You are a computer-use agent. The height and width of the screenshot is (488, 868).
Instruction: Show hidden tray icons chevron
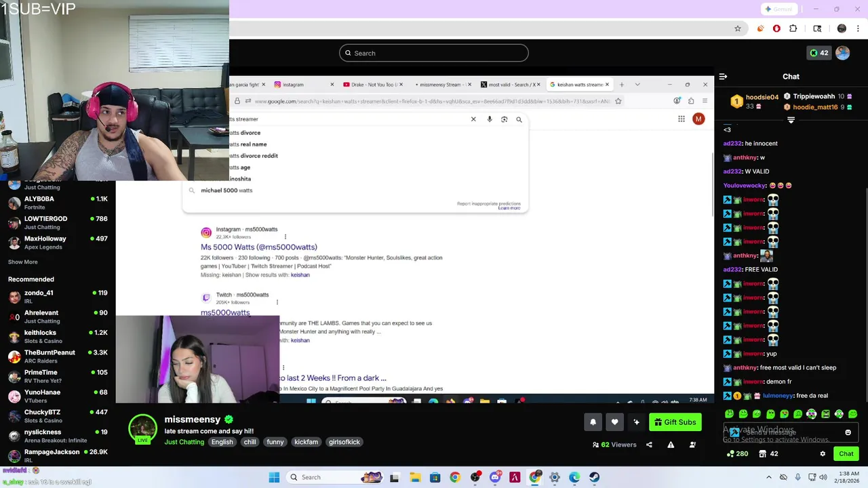(768, 477)
